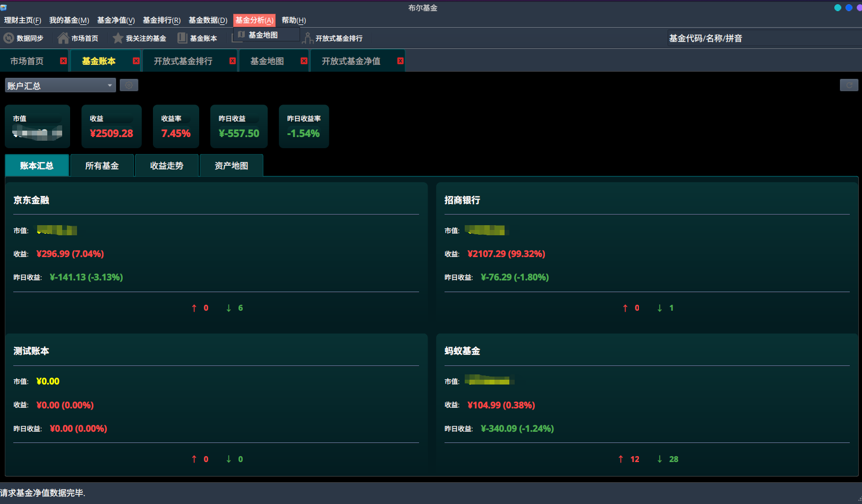The width and height of the screenshot is (862, 504).
Task: Click the refresh button at top right
Action: pos(849,85)
